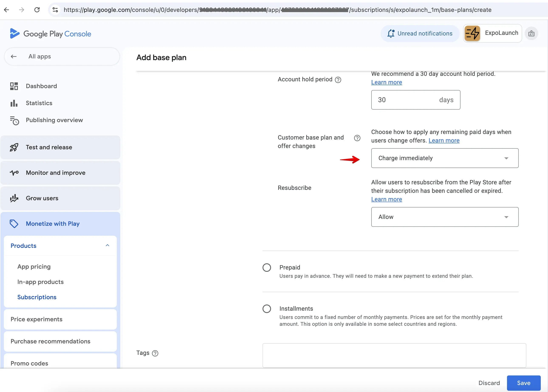Open Subscriptions page

coord(37,297)
